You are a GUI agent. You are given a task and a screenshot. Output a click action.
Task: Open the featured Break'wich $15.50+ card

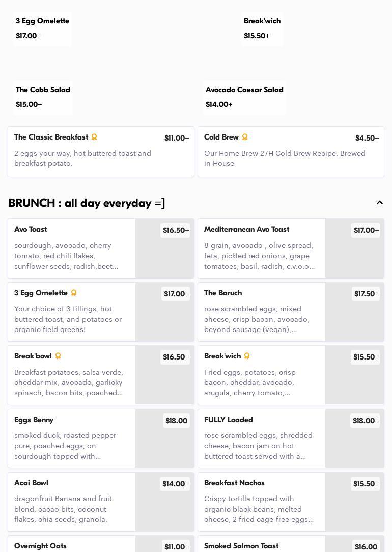coord(262,28)
